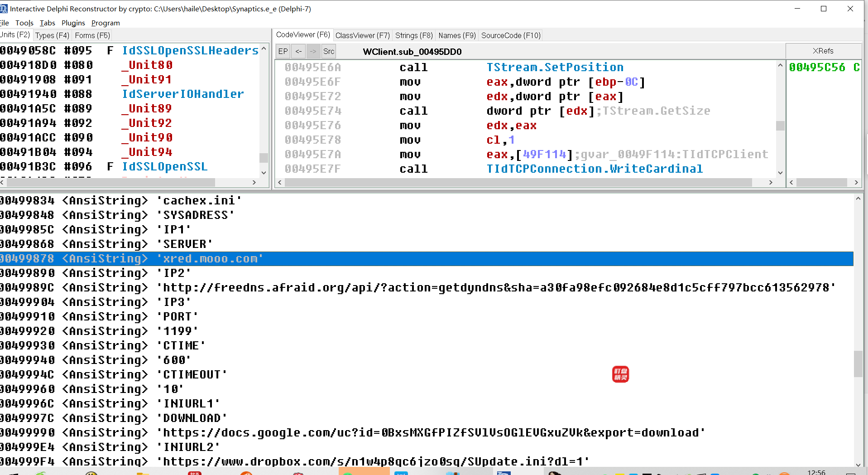Select CodeViewer (F6) tab
868x475 pixels.
tap(303, 34)
